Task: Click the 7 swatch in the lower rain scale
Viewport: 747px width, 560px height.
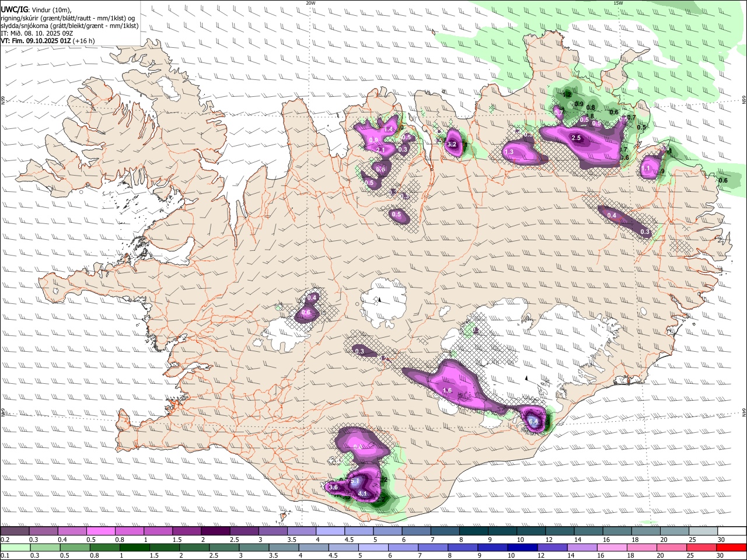Action: (x=434, y=547)
